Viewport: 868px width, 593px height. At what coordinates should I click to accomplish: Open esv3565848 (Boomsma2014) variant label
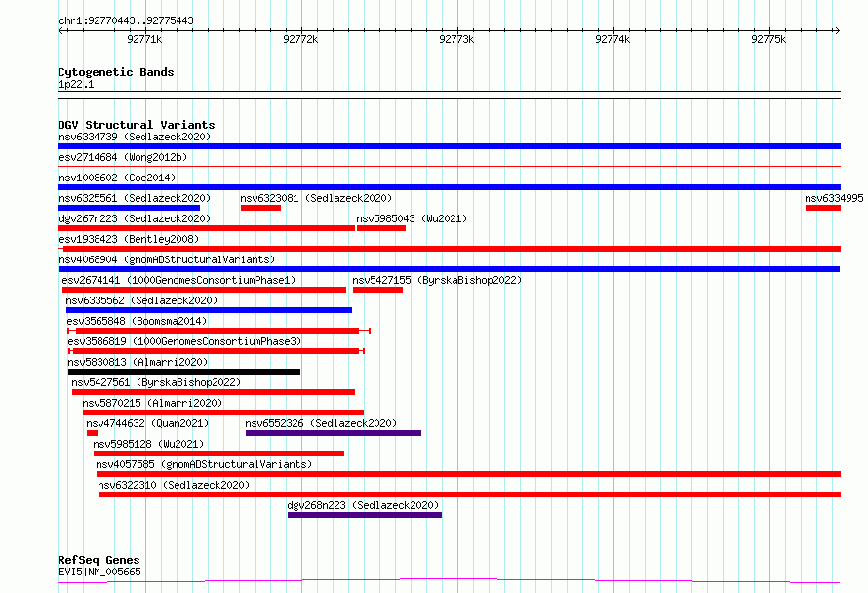point(137,321)
